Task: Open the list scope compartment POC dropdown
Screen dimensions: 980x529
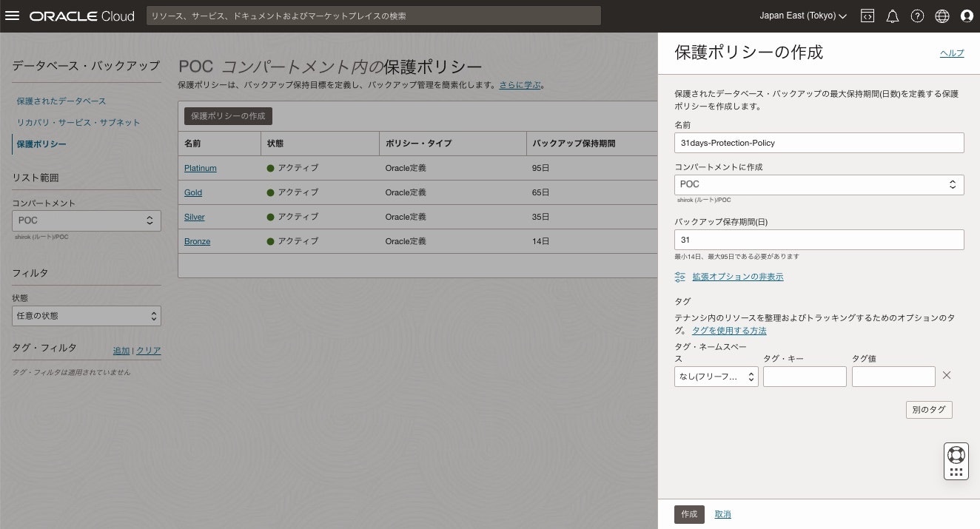Action: coord(87,220)
